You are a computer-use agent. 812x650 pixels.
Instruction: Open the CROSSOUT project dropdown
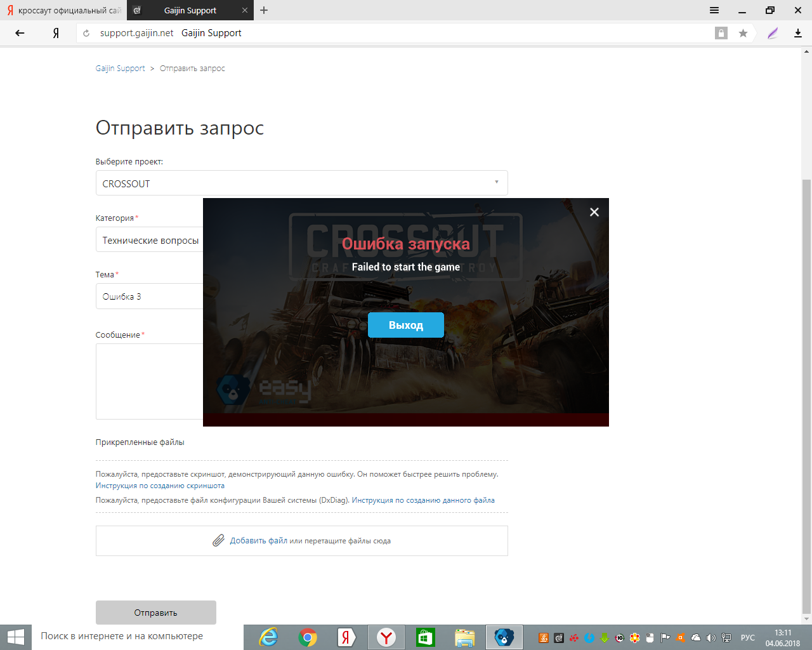click(301, 183)
